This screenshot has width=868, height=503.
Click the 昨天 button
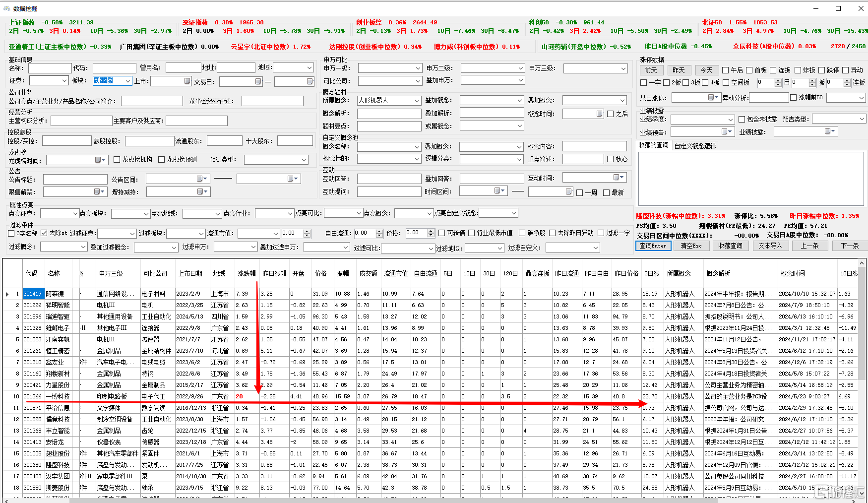click(679, 70)
